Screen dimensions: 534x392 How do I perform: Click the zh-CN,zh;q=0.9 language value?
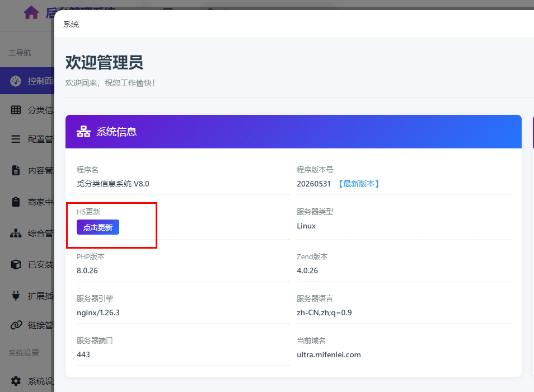click(324, 312)
